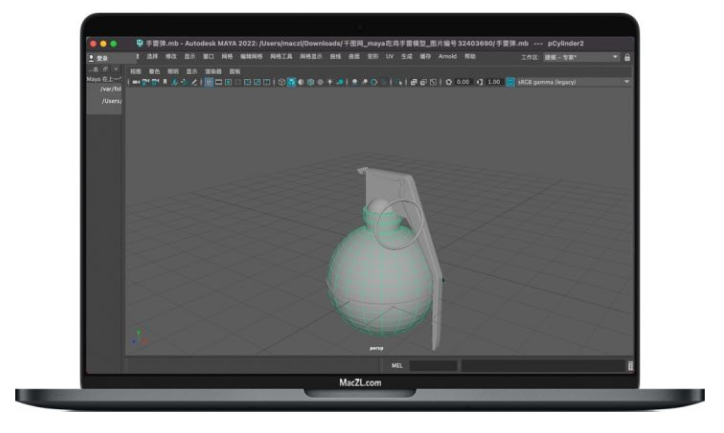The image size is (724, 433).
Task: Toggle the Resolution Gate icon
Action: pos(228,82)
